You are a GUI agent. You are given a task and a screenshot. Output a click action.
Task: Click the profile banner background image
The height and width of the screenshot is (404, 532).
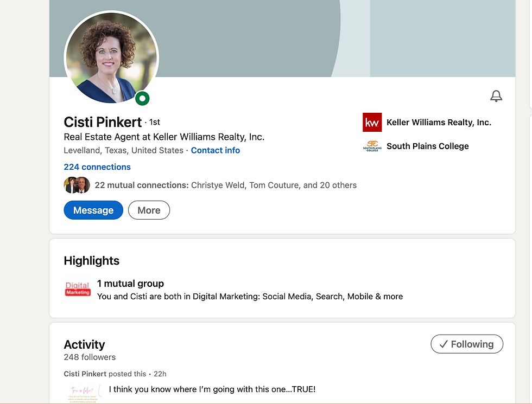point(282,39)
